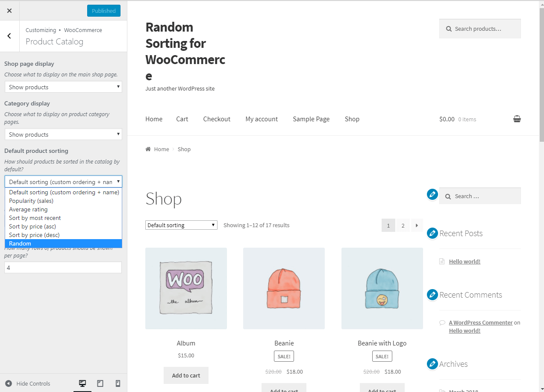544x392 pixels.
Task: Click the rows per page input field
Action: 63,267
